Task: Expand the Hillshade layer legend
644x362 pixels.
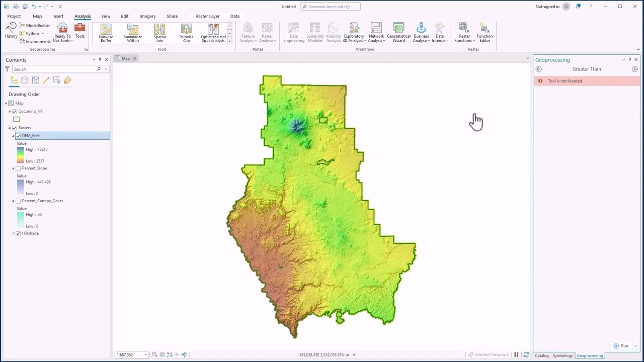Action: (13, 233)
